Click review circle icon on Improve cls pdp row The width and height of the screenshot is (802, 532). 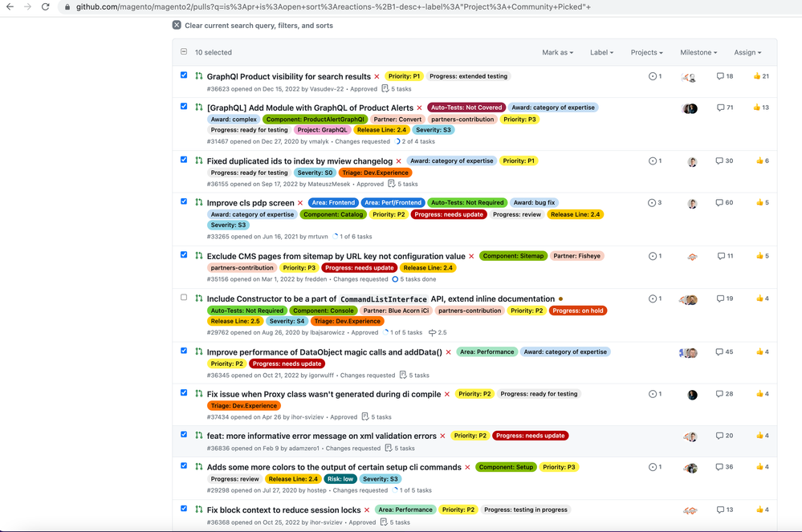(x=652, y=203)
